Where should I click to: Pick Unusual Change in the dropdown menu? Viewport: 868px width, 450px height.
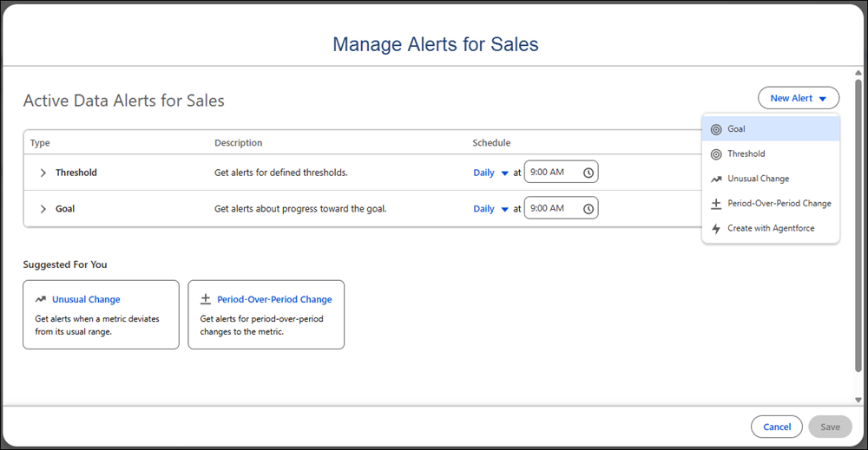pyautogui.click(x=771, y=179)
